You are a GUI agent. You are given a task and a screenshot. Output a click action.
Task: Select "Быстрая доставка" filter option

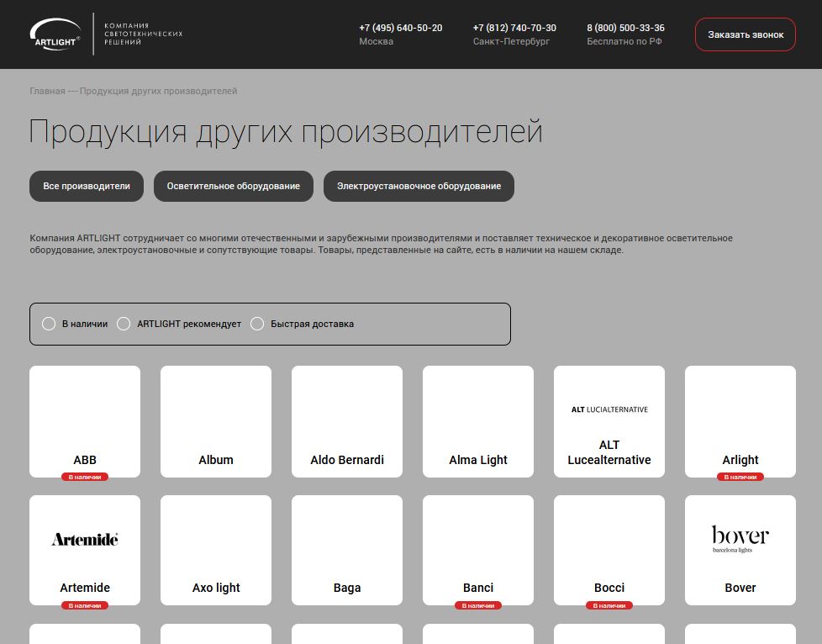pos(257,324)
